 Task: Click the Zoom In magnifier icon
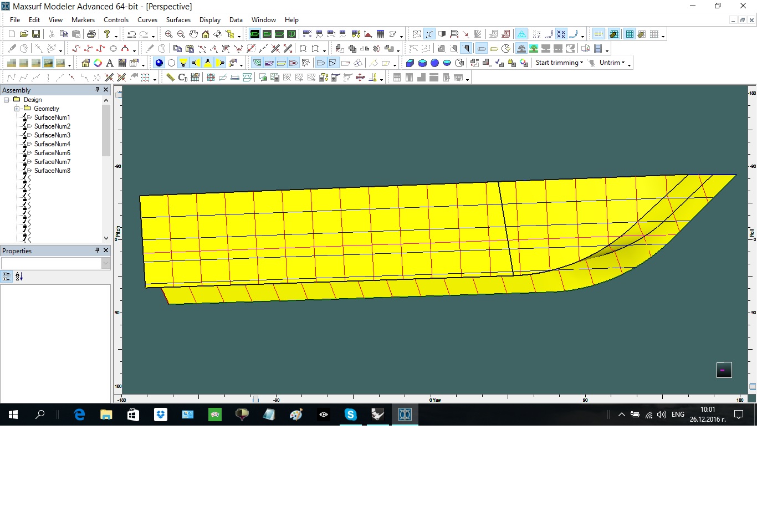click(x=168, y=34)
